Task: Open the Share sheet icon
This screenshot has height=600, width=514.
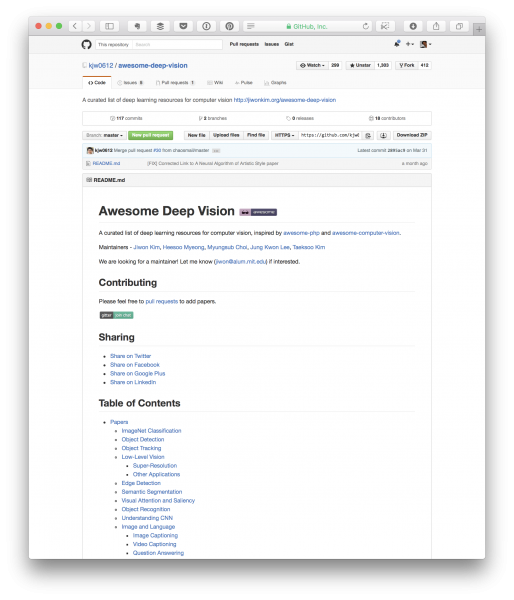Action: pyautogui.click(x=436, y=26)
